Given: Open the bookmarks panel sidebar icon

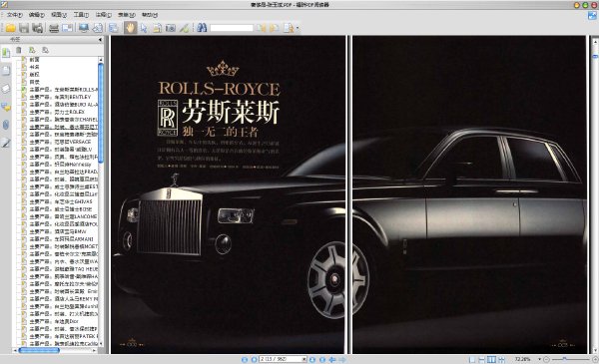Looking at the screenshot, I should click(x=6, y=53).
